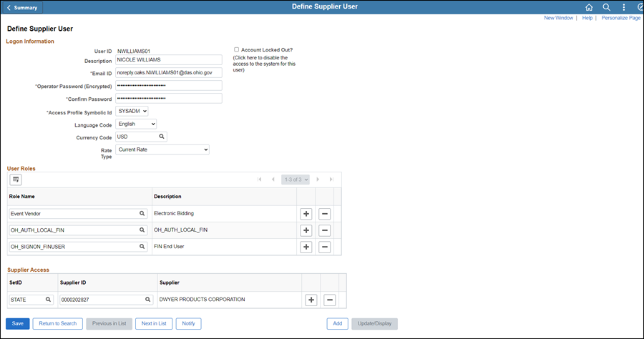Expand the Rate Type dropdown
Screen dimensions: 644x339
point(162,149)
